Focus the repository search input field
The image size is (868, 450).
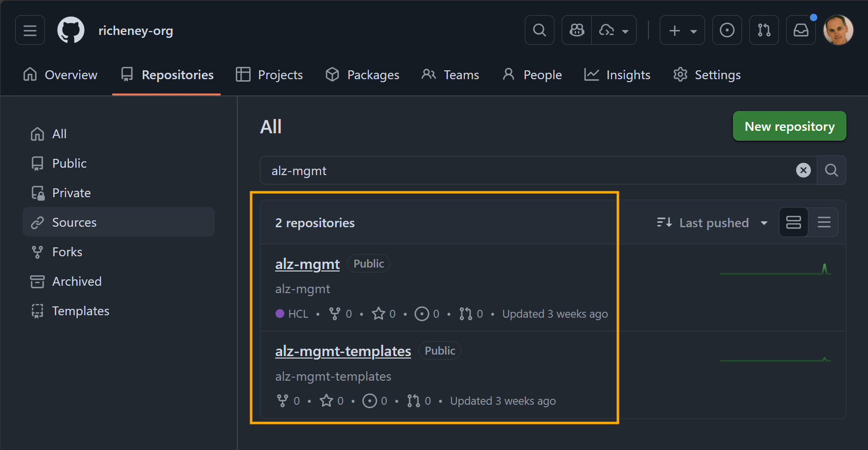pyautogui.click(x=527, y=171)
